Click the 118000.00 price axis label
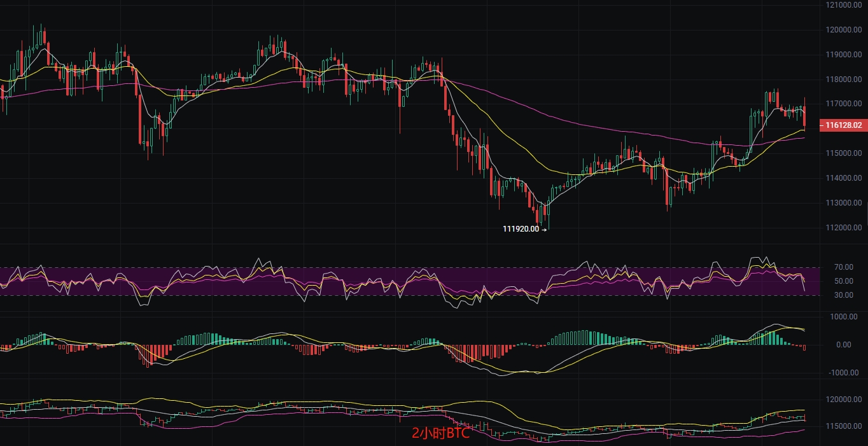The width and height of the screenshot is (868, 446). (843, 80)
